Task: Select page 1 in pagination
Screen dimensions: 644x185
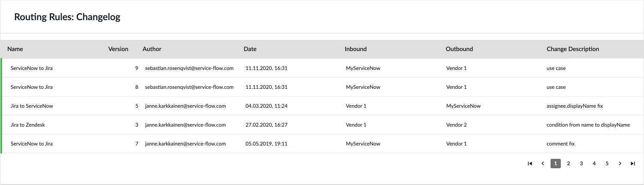Action: 556,164
